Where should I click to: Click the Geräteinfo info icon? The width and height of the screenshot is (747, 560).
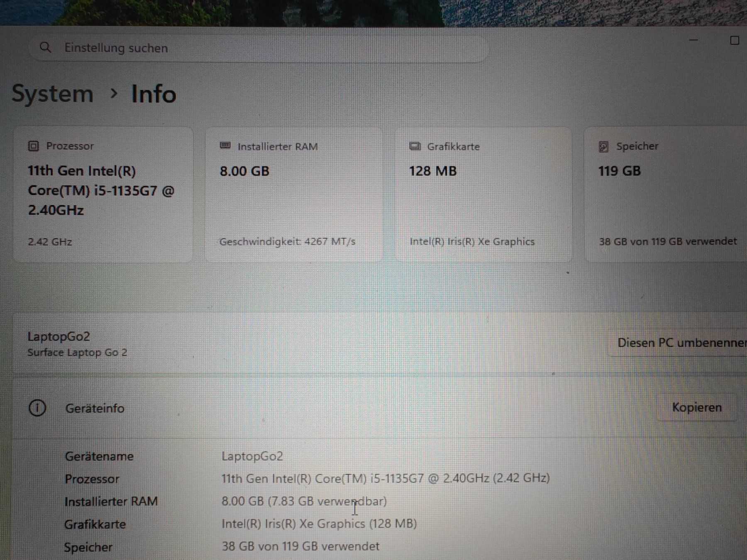37,408
